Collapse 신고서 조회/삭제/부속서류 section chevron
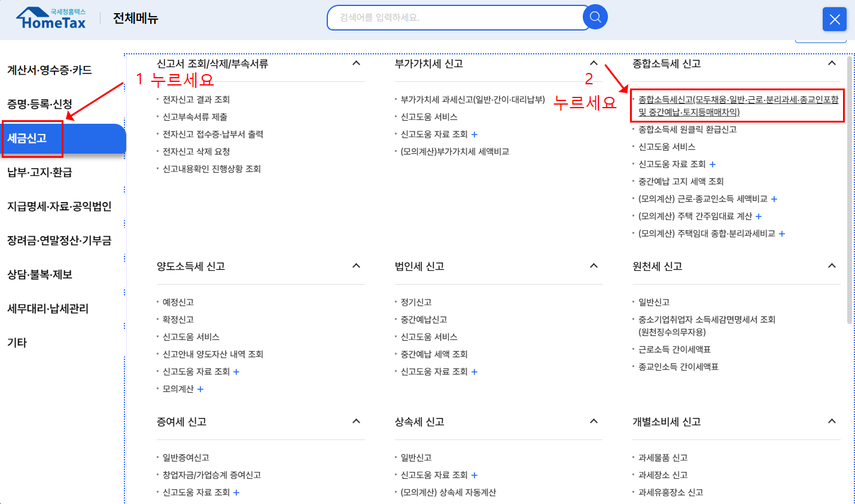Screen dimensions: 855x504 [x=356, y=63]
